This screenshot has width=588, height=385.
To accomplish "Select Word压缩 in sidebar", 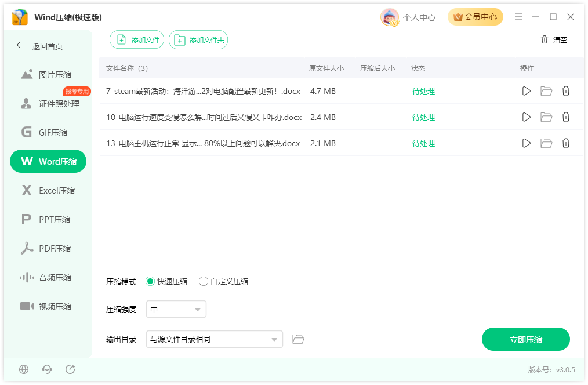I will click(48, 162).
